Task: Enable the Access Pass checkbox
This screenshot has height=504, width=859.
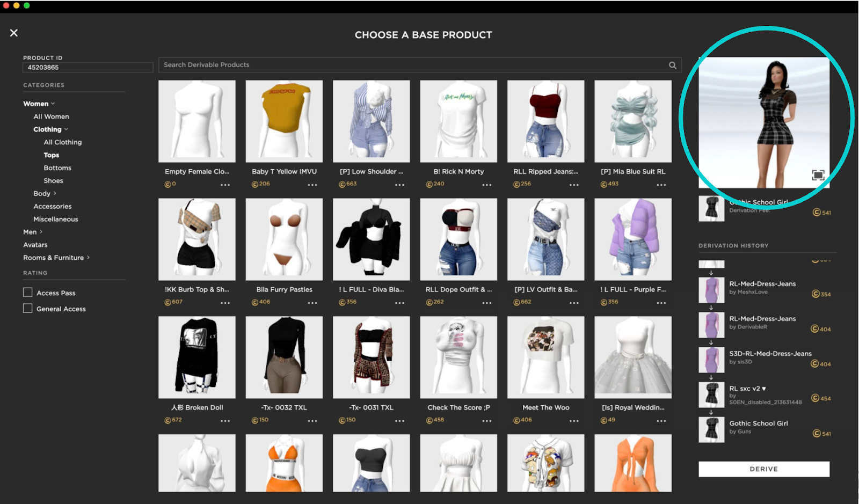Action: tap(27, 292)
